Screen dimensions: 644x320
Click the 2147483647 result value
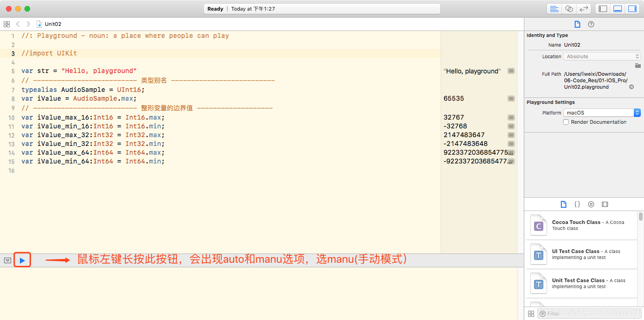coord(464,135)
